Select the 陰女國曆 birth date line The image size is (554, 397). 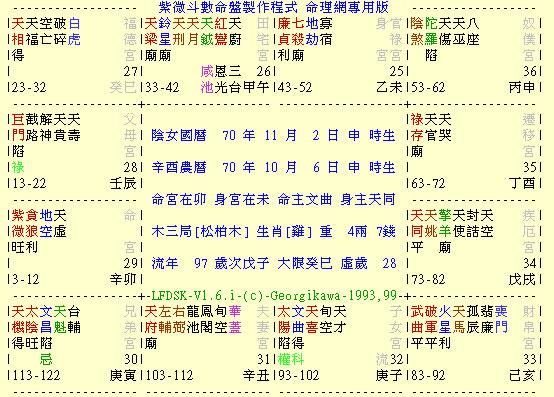(x=273, y=135)
